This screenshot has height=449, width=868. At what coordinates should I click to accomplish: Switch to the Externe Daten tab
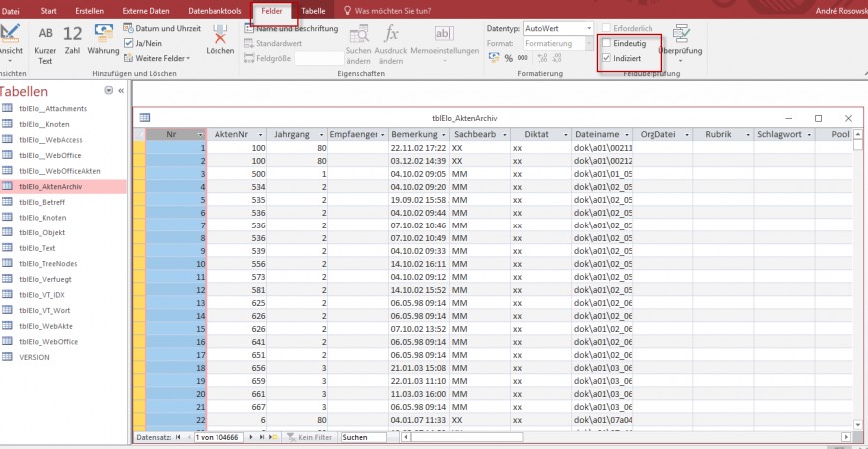pos(146,11)
